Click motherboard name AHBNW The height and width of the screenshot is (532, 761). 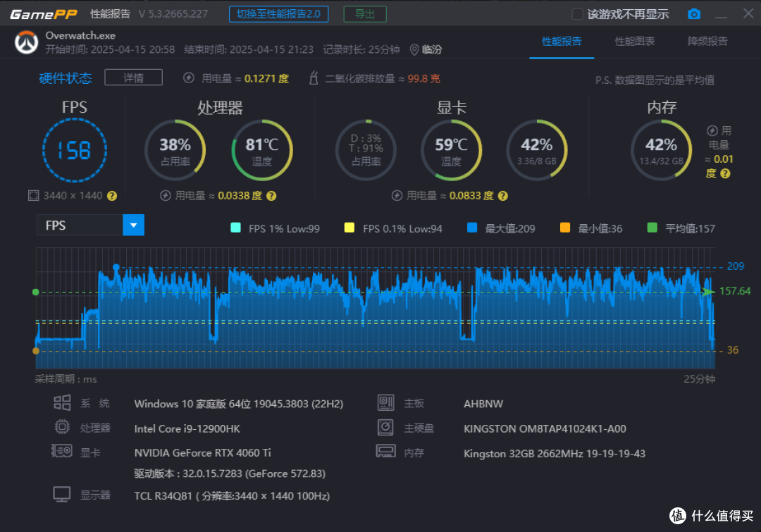tap(483, 404)
